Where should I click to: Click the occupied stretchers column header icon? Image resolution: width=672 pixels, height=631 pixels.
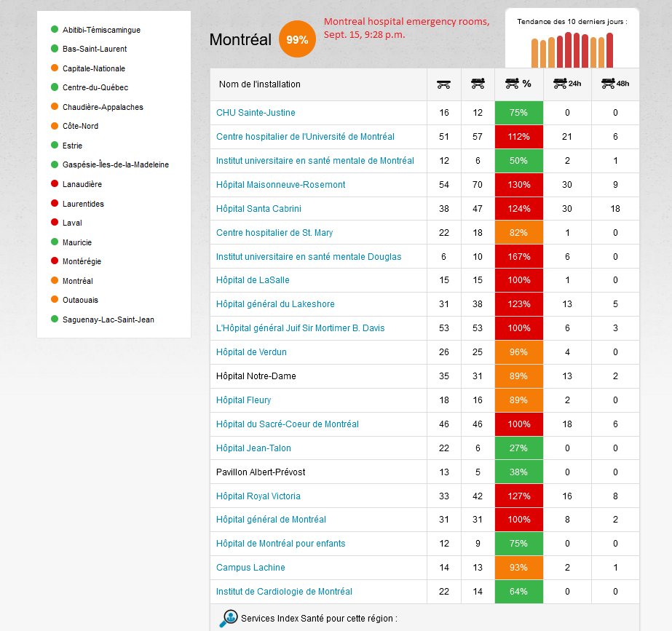pos(478,84)
